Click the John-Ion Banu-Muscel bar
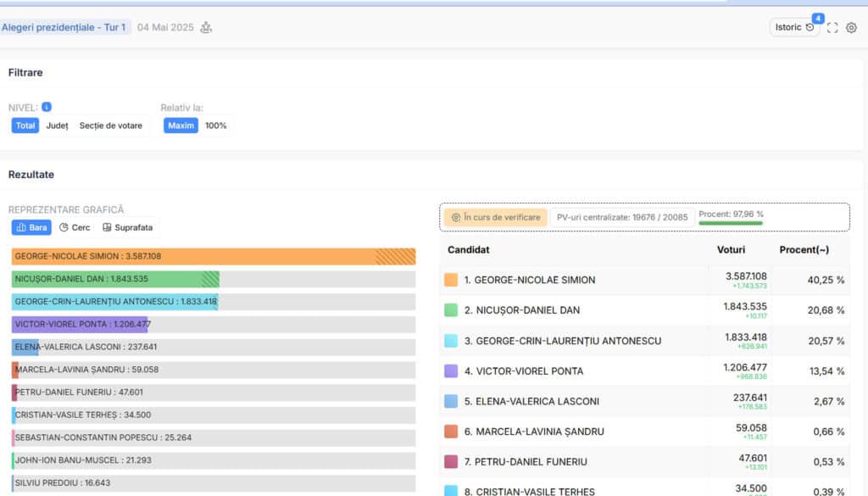 click(x=14, y=460)
